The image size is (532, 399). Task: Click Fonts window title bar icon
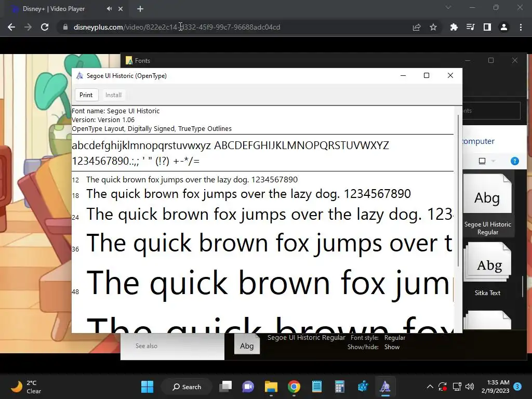pos(129,61)
